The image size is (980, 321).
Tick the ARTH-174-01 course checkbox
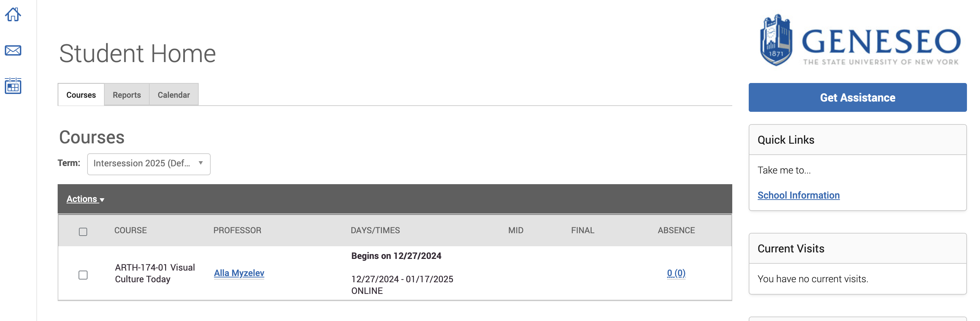click(x=83, y=275)
